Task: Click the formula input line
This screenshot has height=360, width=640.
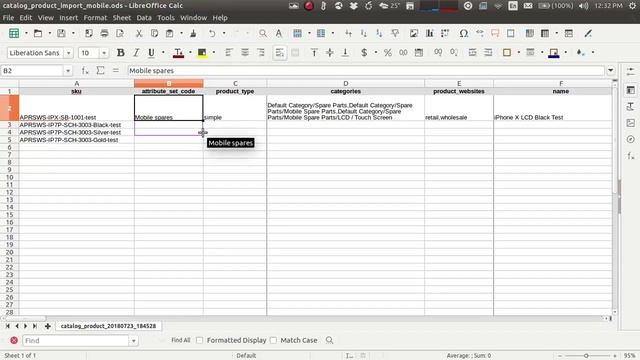Action: [x=366, y=71]
